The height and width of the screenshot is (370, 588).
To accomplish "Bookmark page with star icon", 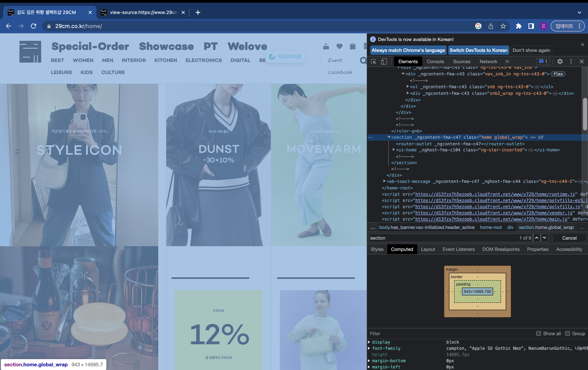I will (503, 26).
